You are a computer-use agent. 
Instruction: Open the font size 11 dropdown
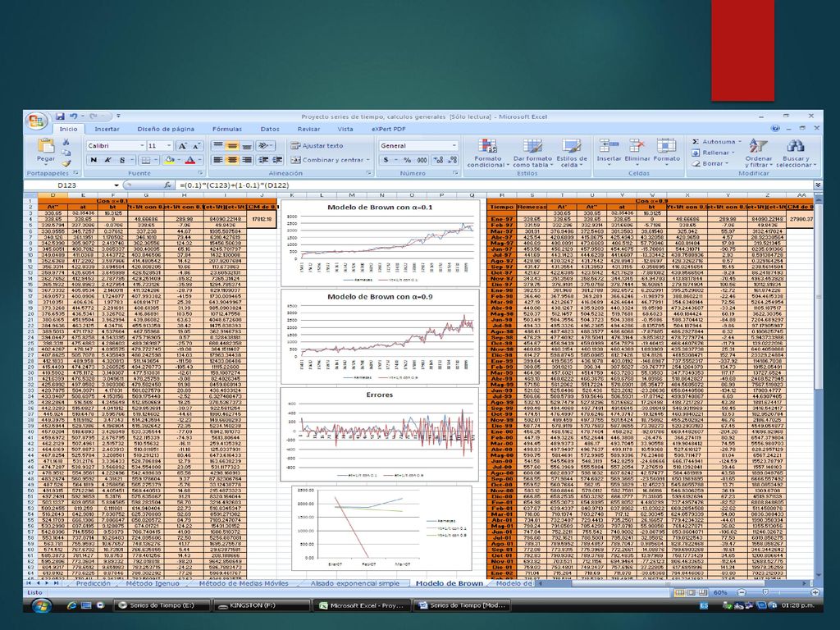[169, 146]
